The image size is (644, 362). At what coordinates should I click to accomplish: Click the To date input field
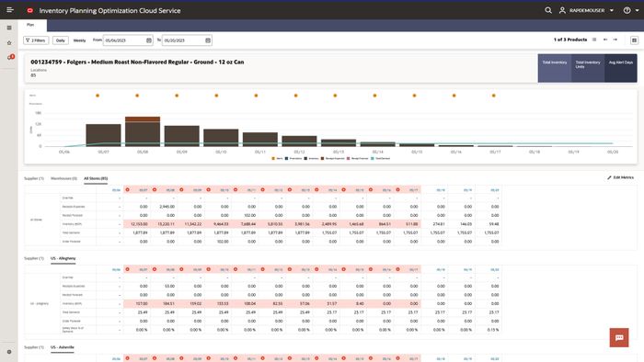(x=187, y=40)
